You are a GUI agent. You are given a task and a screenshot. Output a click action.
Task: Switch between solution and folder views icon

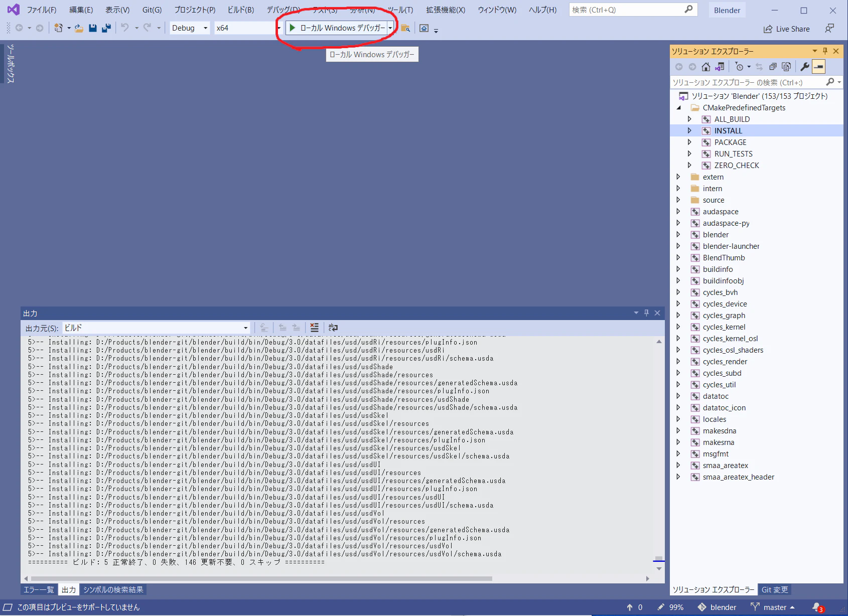720,67
